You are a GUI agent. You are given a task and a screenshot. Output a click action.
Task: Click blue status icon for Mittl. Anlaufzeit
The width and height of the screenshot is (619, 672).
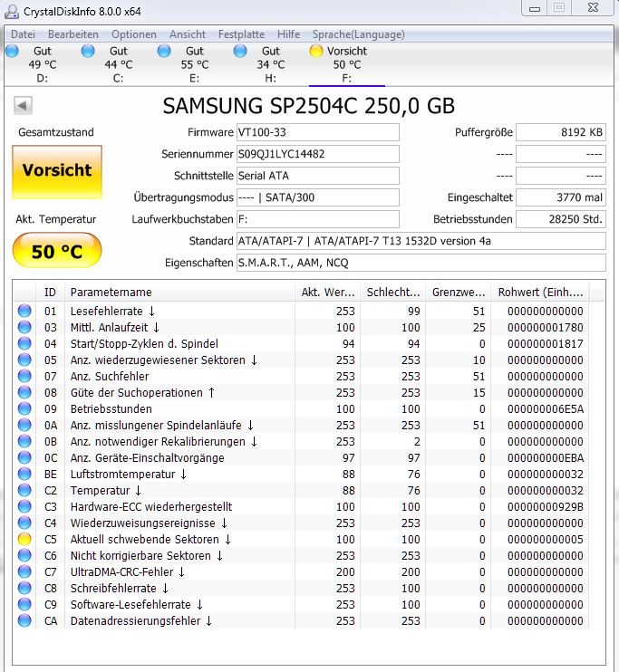24,327
